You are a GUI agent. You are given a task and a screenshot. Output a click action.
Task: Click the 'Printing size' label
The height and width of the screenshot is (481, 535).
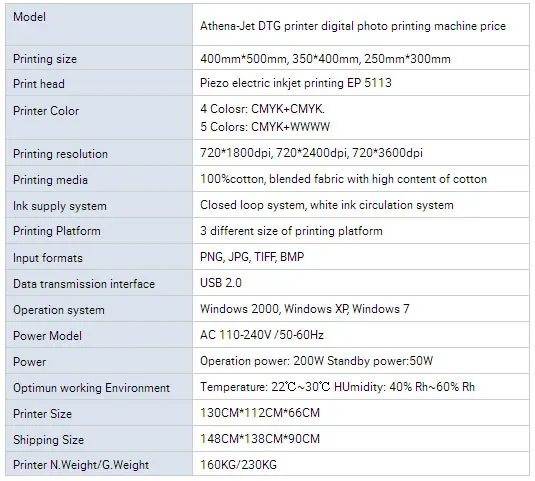click(x=45, y=59)
